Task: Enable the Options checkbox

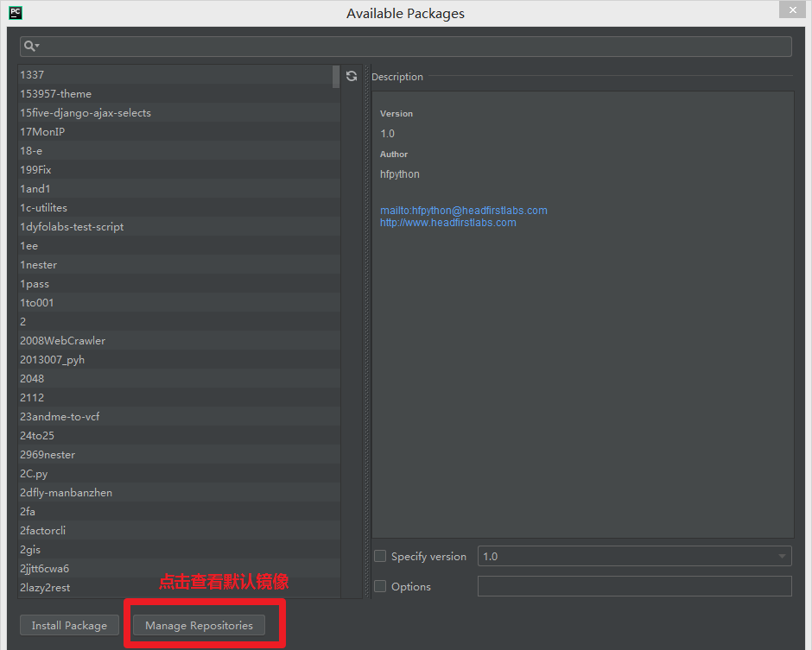Action: click(x=380, y=586)
